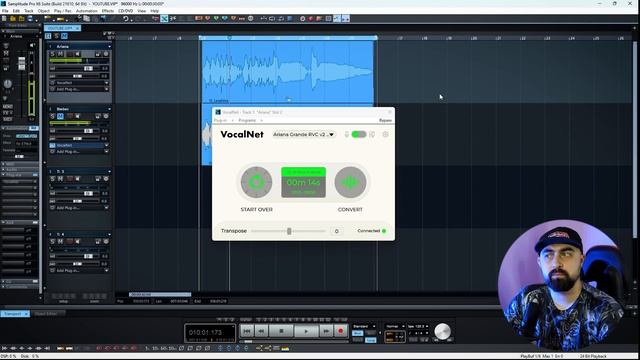
Task: Click the START OVER circular button
Action: pos(256,182)
